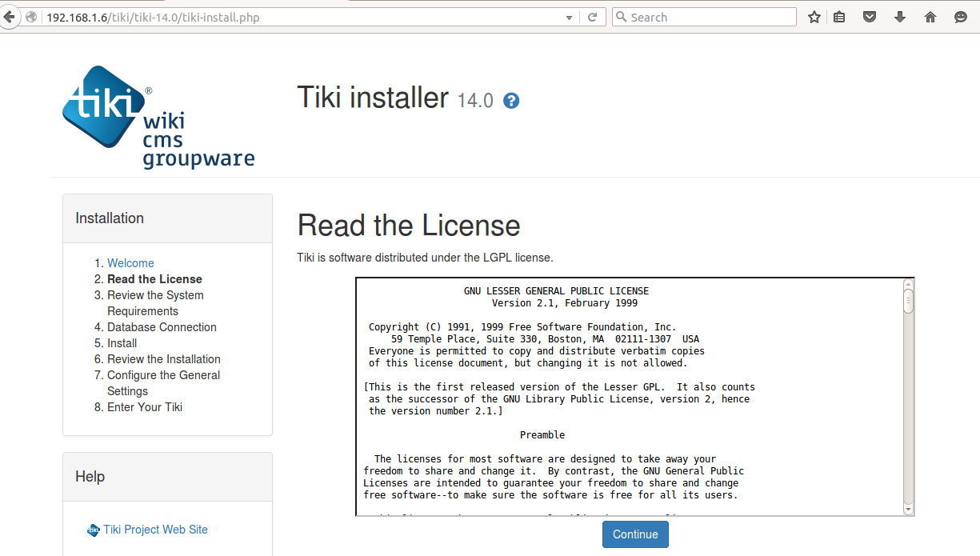
Task: Click 'Review the System Requirements' step text
Action: click(155, 303)
